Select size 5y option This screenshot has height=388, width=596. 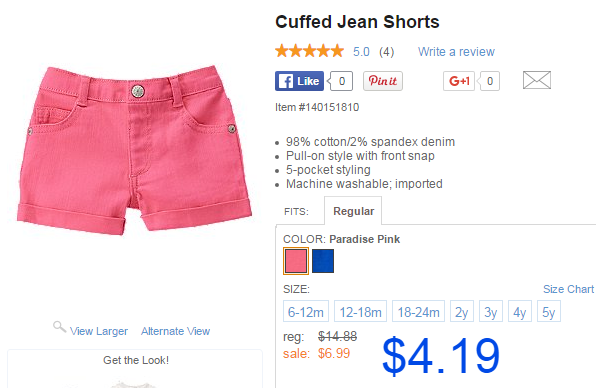(548, 311)
